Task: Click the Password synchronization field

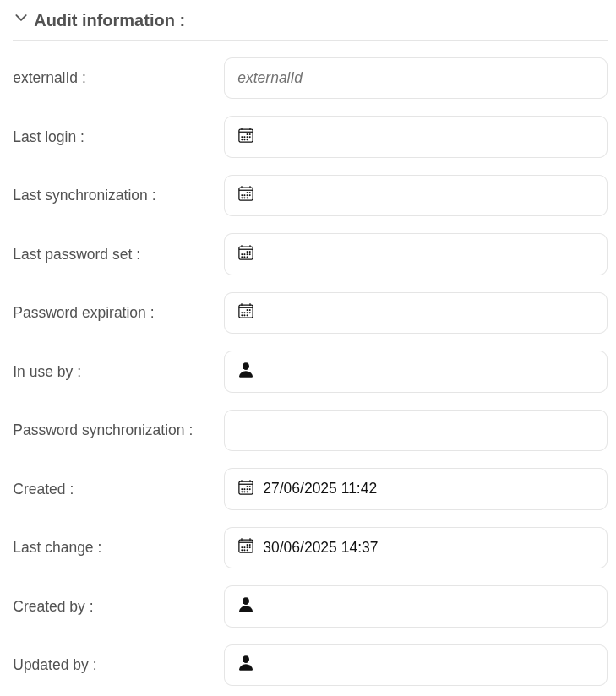Action: 416,431
